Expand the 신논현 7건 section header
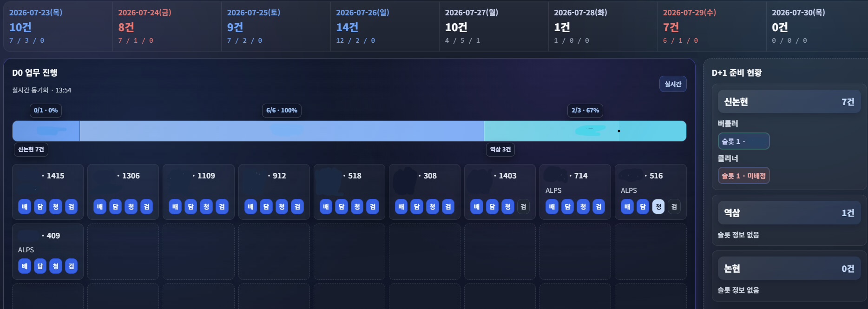This screenshot has height=309, width=868. (x=789, y=102)
